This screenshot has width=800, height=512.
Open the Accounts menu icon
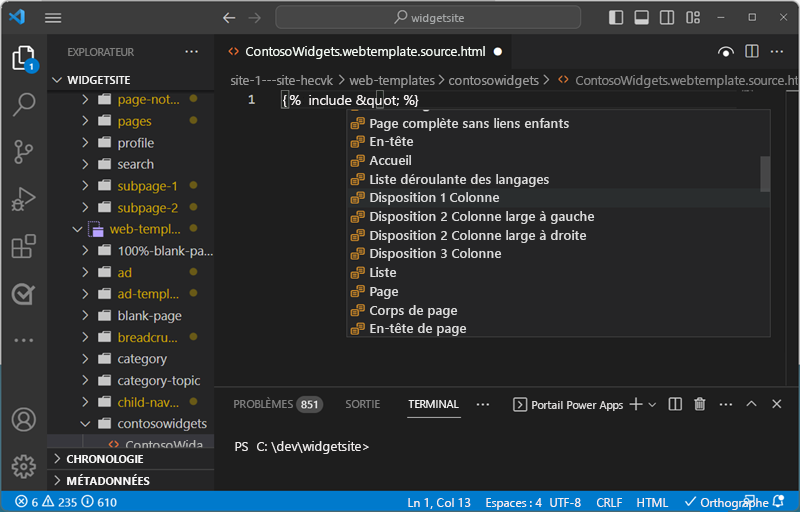click(x=23, y=420)
